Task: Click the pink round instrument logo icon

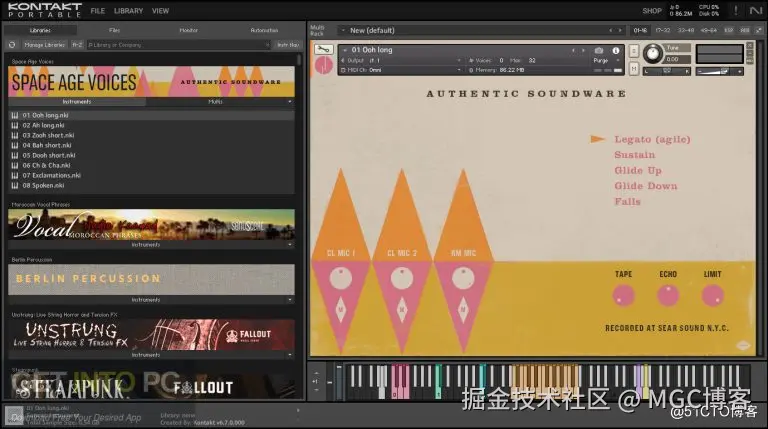Action: pos(324,65)
